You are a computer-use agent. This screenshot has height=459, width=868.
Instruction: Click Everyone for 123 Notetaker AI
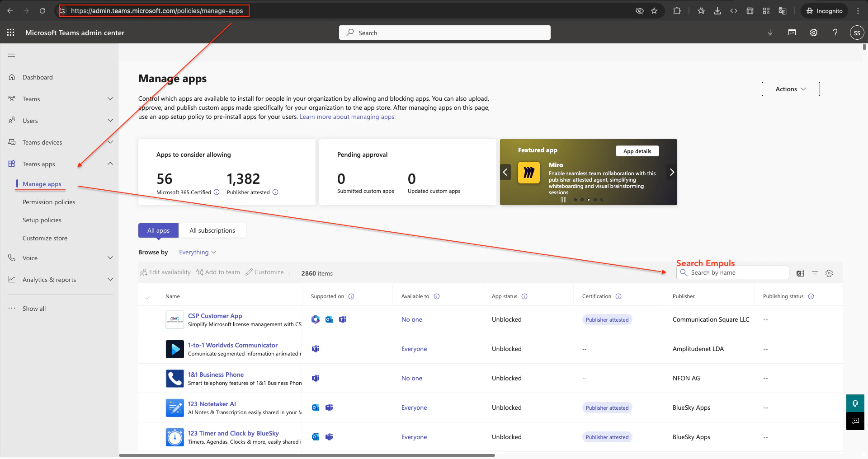(x=414, y=407)
